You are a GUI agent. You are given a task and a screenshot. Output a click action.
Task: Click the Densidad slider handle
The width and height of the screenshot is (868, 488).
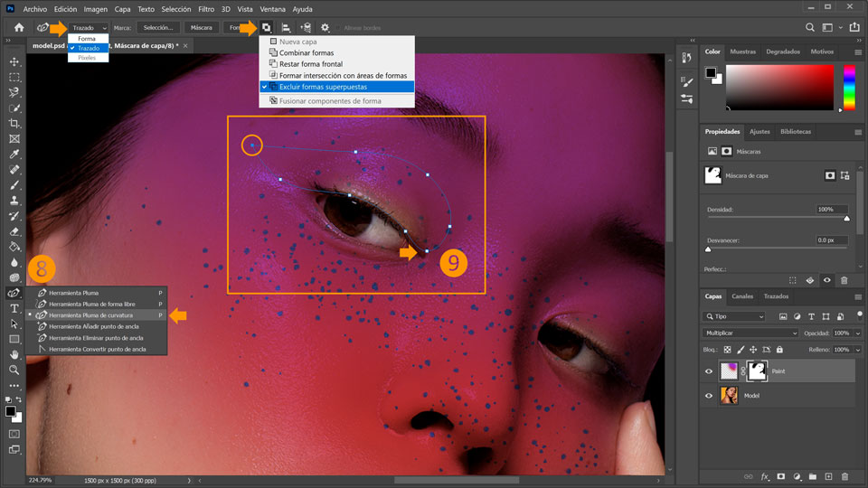847,219
